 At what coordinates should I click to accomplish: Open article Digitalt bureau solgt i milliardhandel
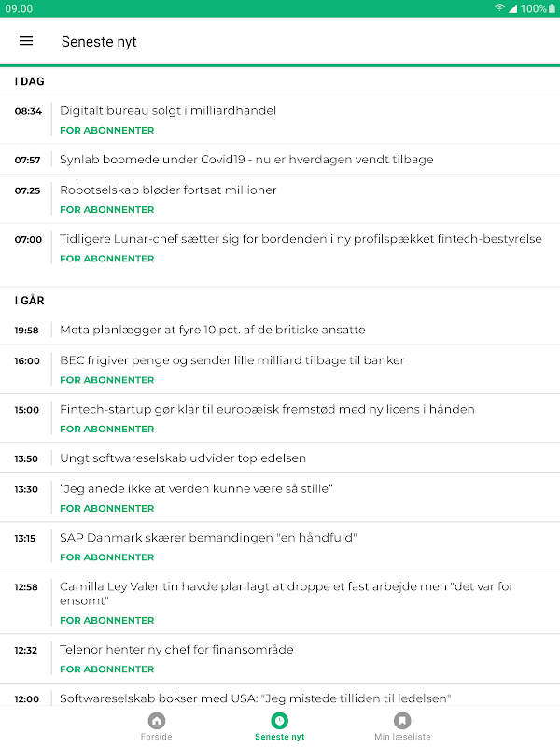[280, 120]
